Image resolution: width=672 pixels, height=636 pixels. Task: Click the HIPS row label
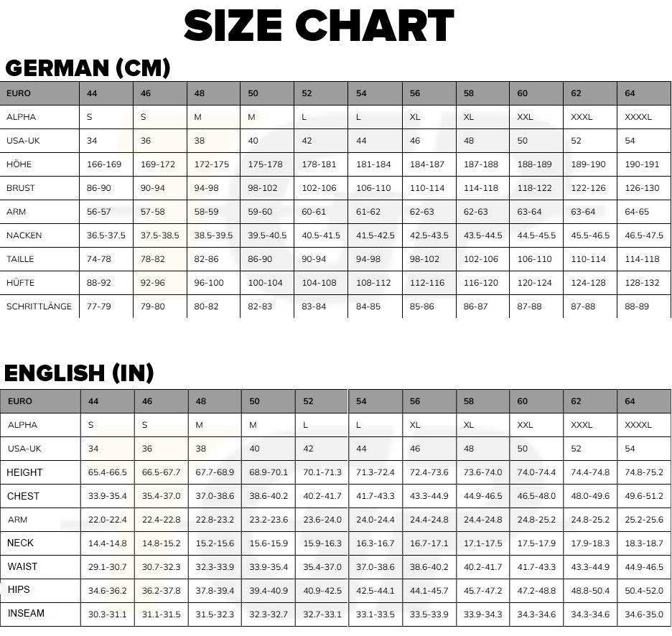pos(19,590)
